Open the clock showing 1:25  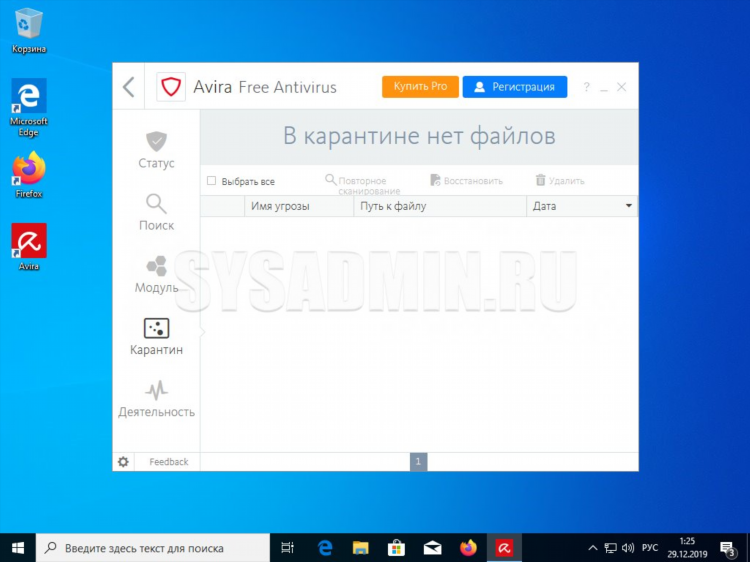coord(687,548)
